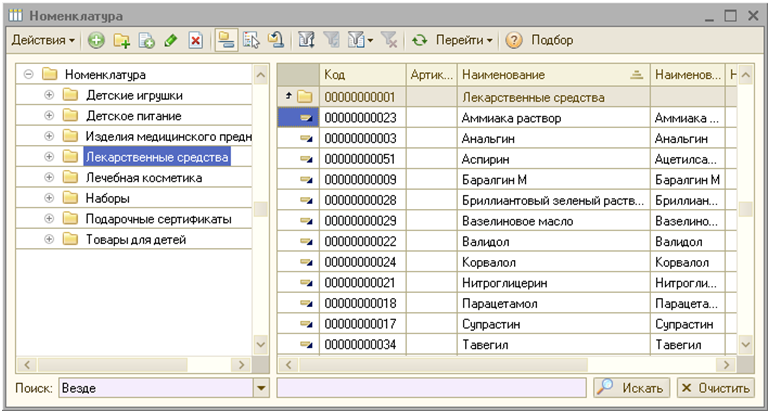
Task: Click the Add new folder icon
Action: [x=122, y=41]
